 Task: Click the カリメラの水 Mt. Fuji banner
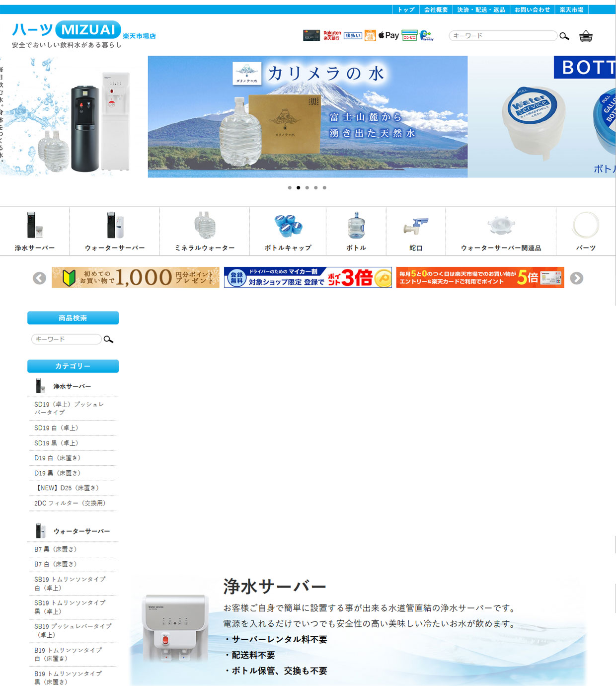pyautogui.click(x=308, y=116)
